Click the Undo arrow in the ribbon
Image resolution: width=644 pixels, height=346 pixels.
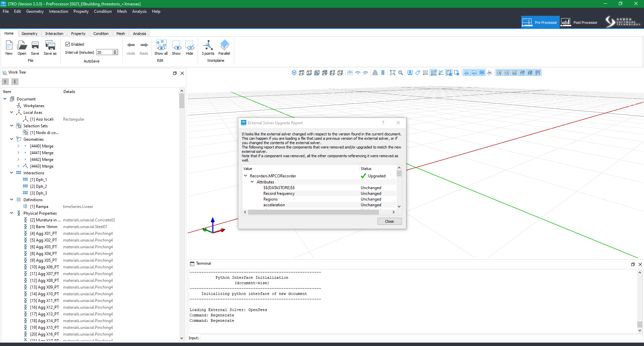tap(131, 45)
